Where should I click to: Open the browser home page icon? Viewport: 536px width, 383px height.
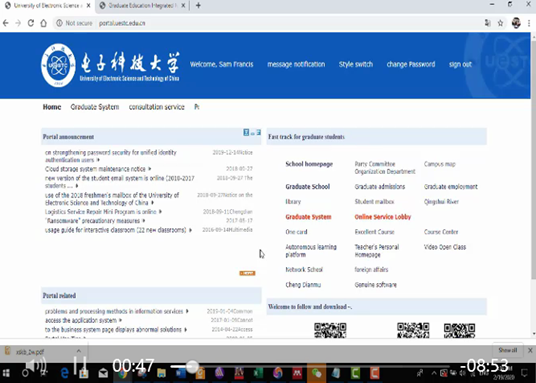[43, 23]
